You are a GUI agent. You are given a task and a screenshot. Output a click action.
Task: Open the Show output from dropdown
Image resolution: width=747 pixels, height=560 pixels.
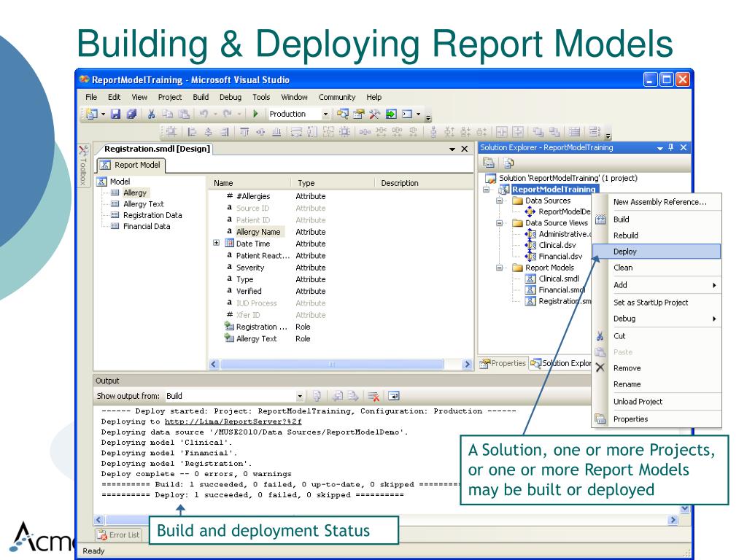(x=298, y=397)
